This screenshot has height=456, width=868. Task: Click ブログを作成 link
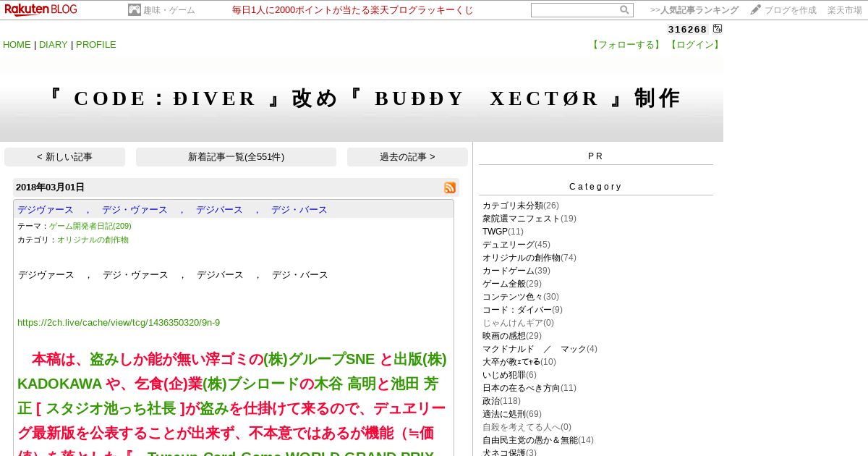click(791, 10)
